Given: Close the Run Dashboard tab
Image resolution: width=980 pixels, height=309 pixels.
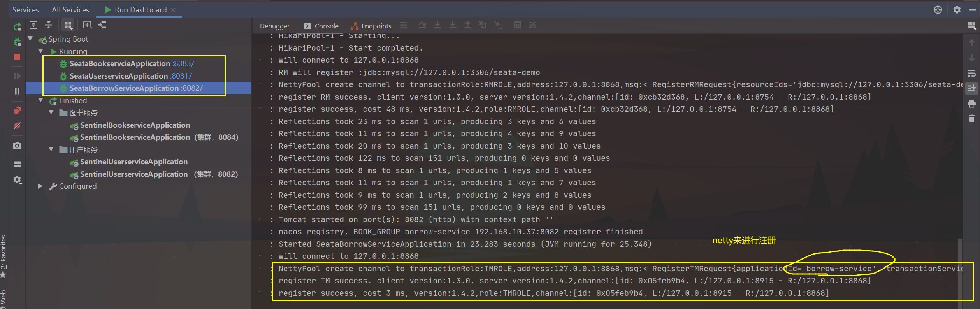Looking at the screenshot, I should (174, 10).
